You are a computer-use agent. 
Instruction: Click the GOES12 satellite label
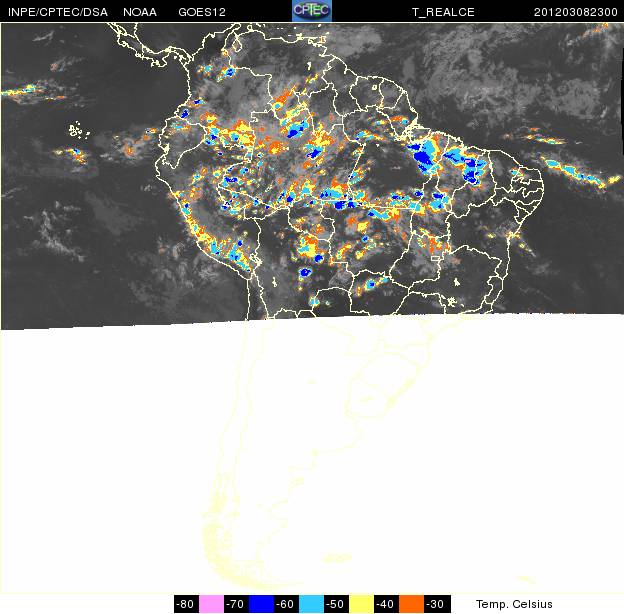tap(202, 12)
